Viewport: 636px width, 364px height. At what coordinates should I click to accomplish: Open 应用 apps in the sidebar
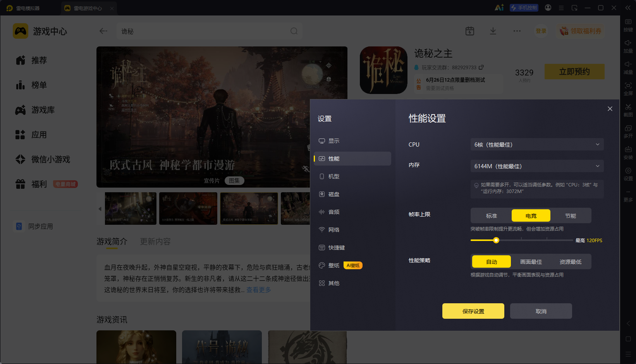[31, 135]
